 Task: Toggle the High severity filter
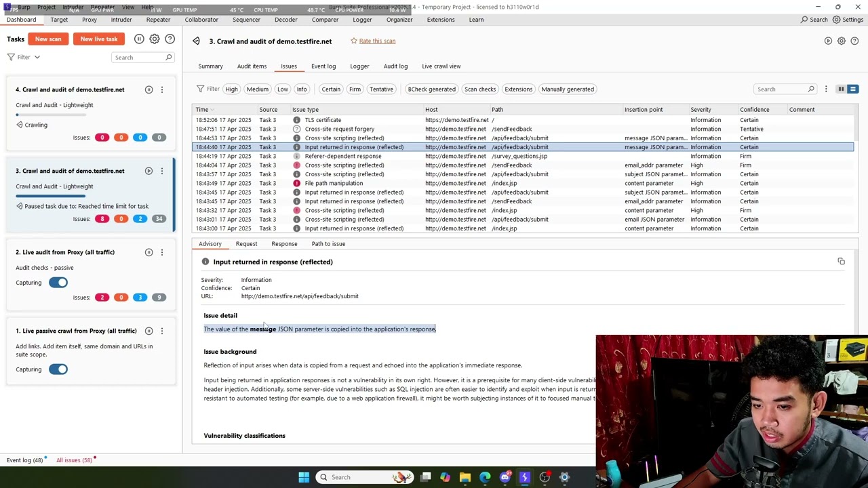point(231,89)
